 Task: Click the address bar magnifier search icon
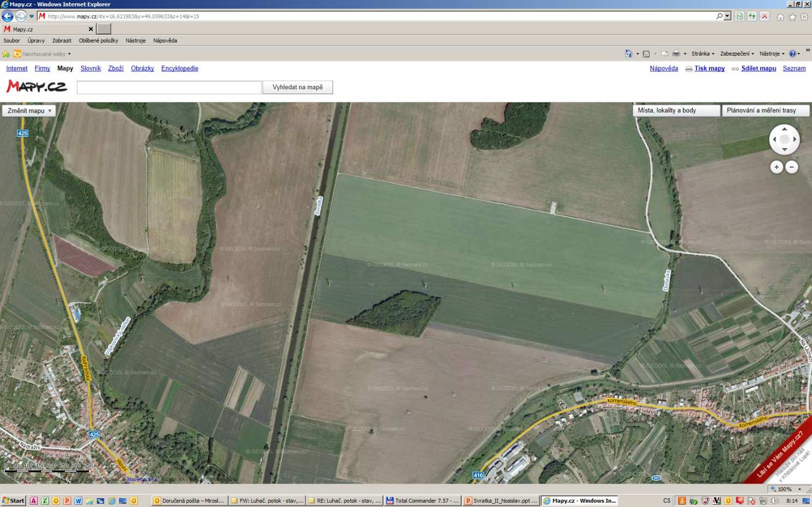(x=719, y=16)
